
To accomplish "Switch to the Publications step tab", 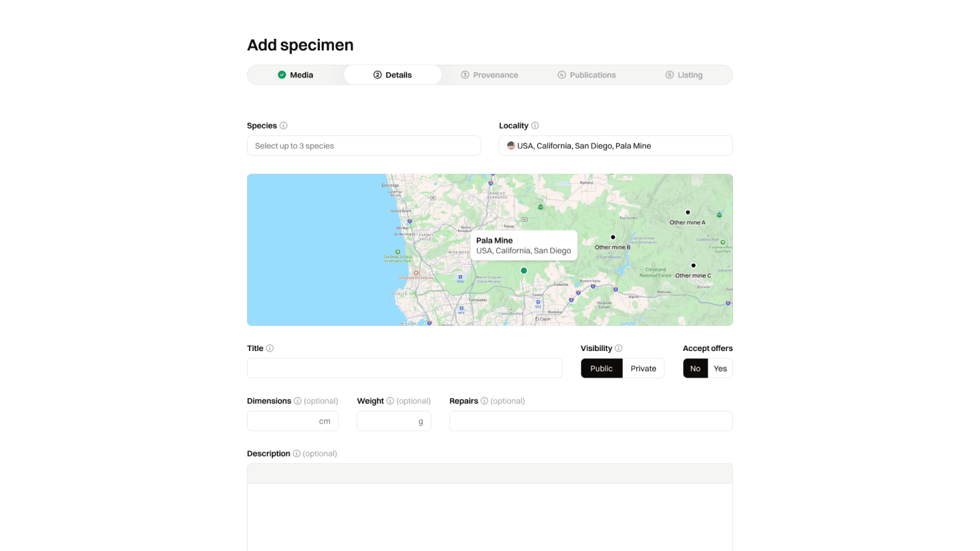I will coord(587,75).
